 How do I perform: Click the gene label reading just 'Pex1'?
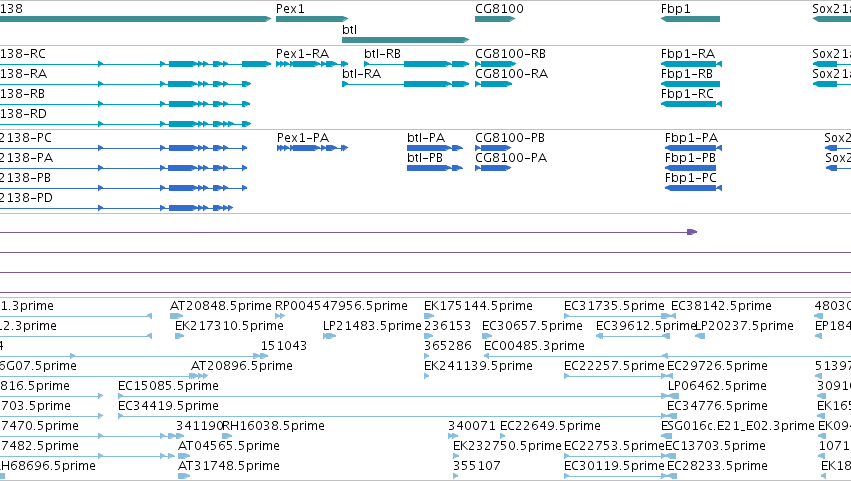(x=290, y=9)
